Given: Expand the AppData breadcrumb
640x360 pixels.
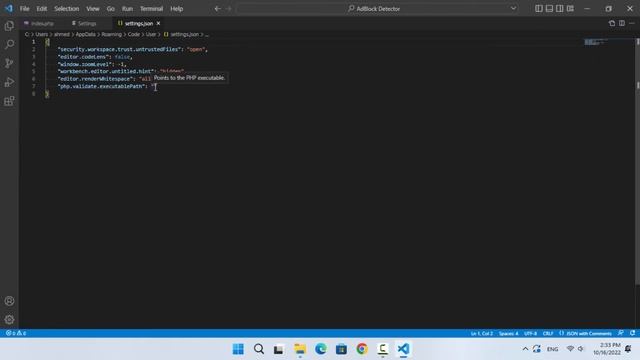Looking at the screenshot, I should click(x=86, y=34).
